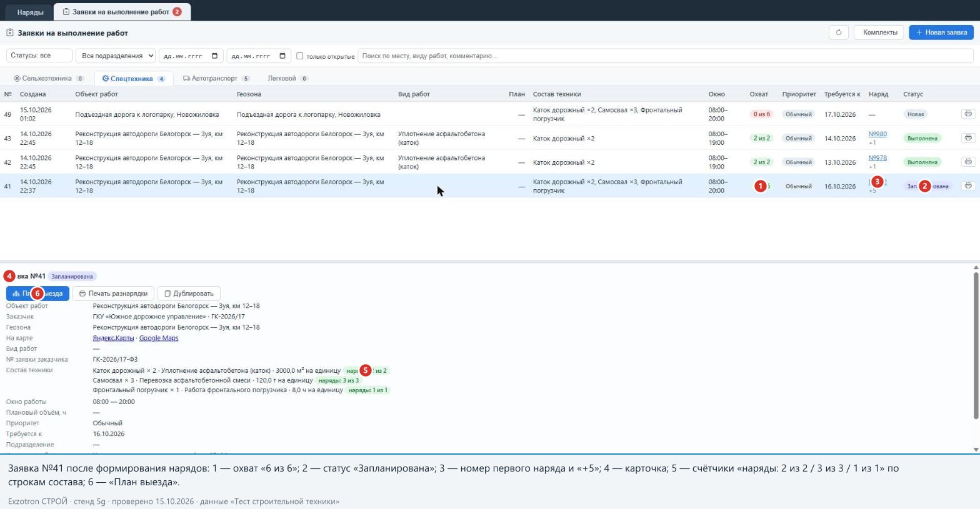Click 'Новая заявка' button

pyautogui.click(x=941, y=32)
